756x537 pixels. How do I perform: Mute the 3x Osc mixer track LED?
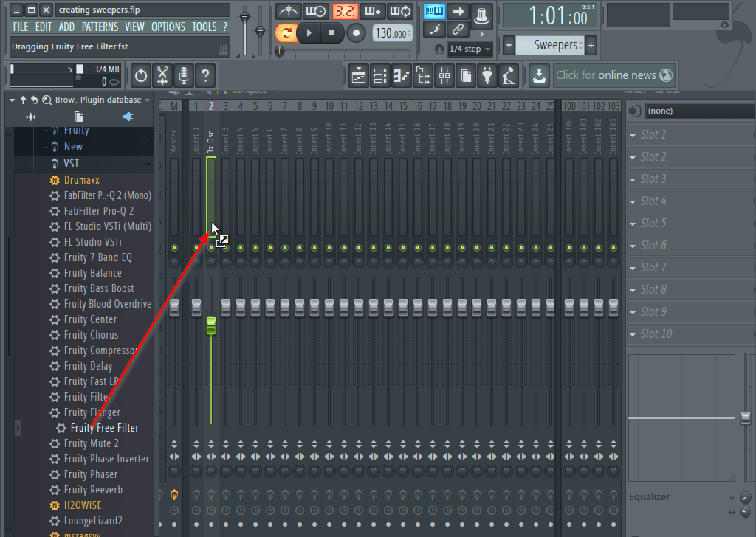pos(211,248)
